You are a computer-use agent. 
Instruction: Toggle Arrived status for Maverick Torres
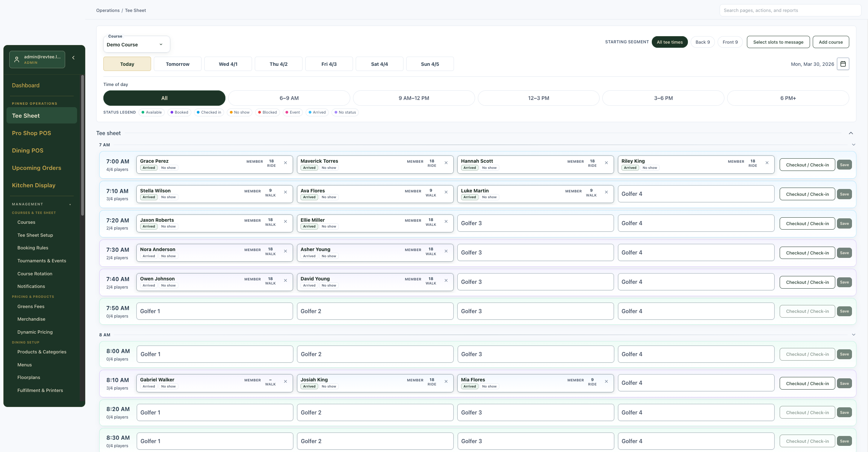[309, 167]
